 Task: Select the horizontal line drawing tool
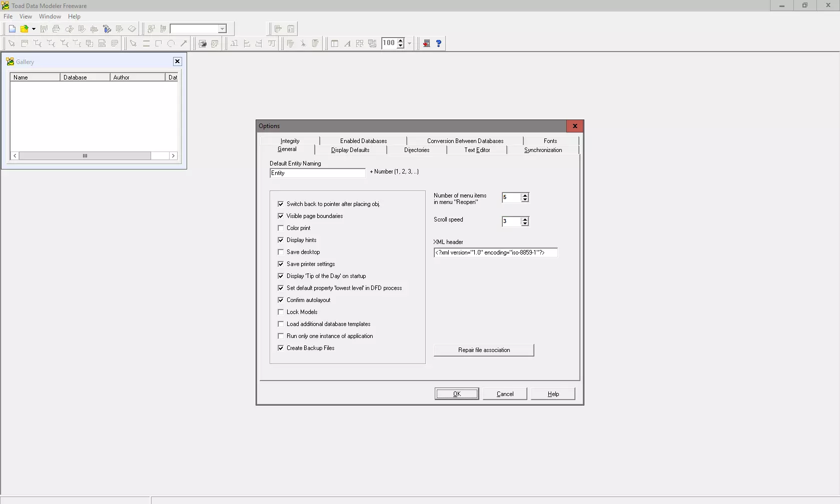pos(146,43)
